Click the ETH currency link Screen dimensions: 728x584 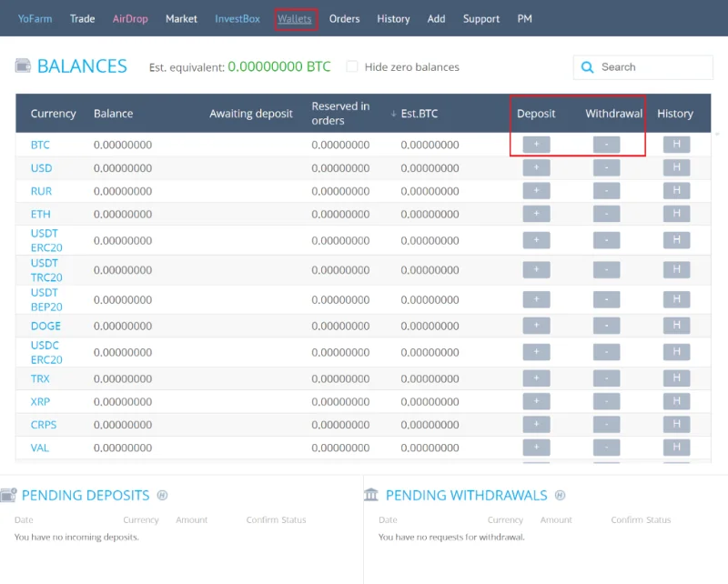click(x=40, y=214)
